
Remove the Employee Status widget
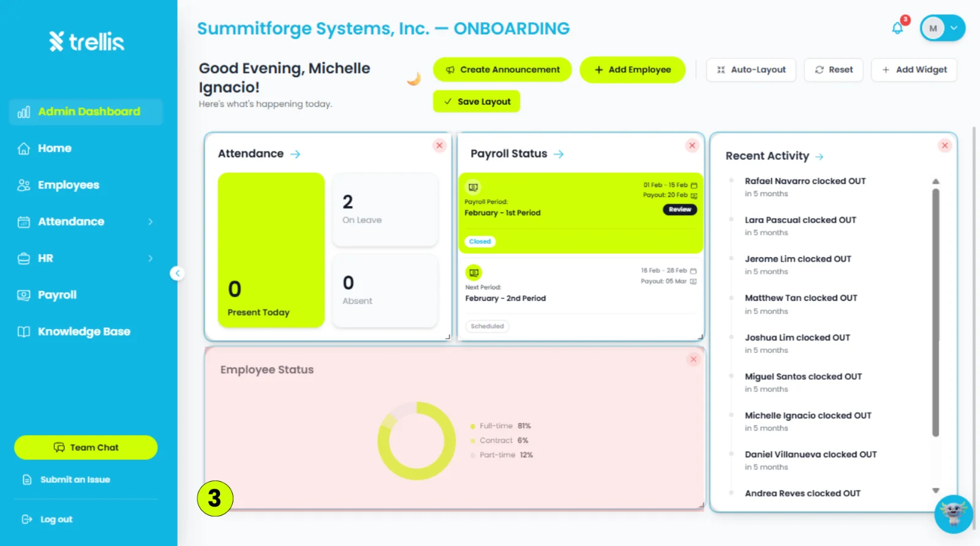[693, 359]
